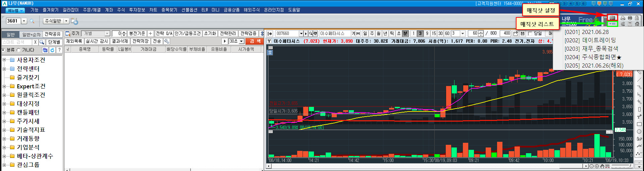Viewport: 644px width, 171px height.
Task: Click the 초기화 reset button
Action: (x=210, y=34)
